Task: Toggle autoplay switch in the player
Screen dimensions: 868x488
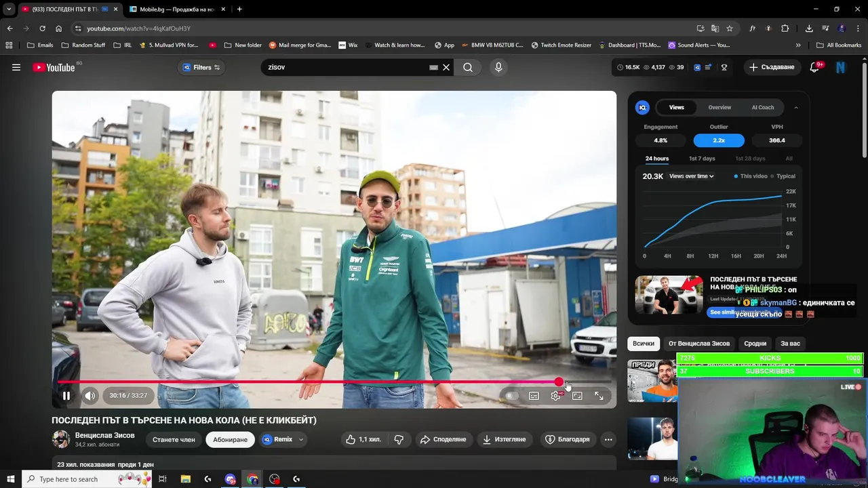Action: 511,396
